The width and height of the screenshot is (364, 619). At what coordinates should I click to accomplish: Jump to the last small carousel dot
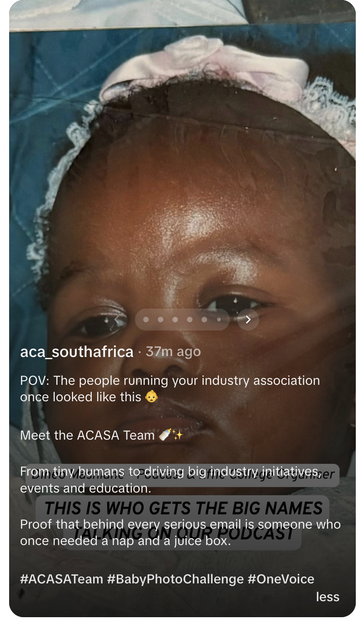click(x=219, y=320)
